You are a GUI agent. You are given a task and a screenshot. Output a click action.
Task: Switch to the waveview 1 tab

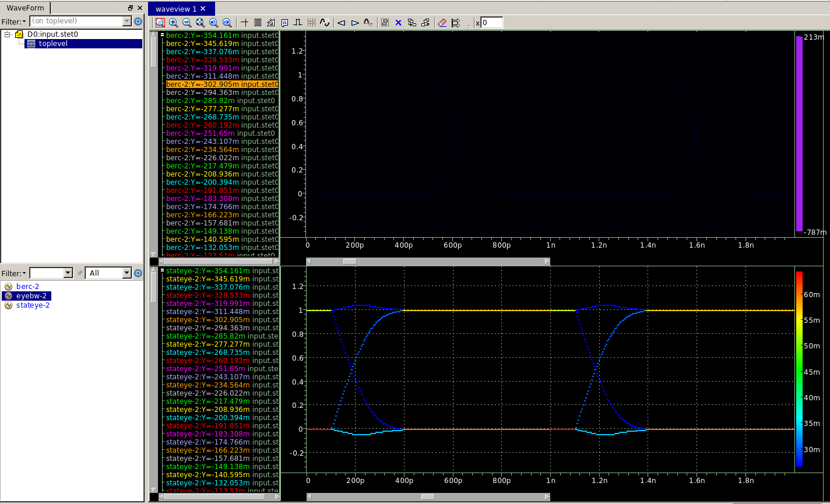[x=176, y=9]
